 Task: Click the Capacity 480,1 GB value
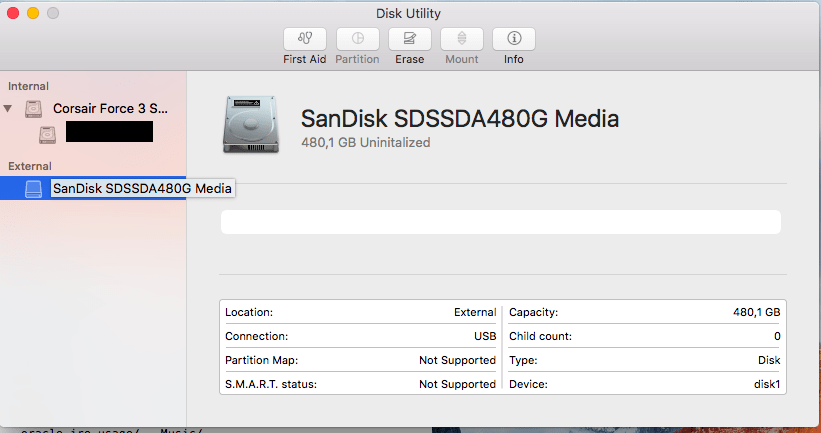tap(757, 312)
